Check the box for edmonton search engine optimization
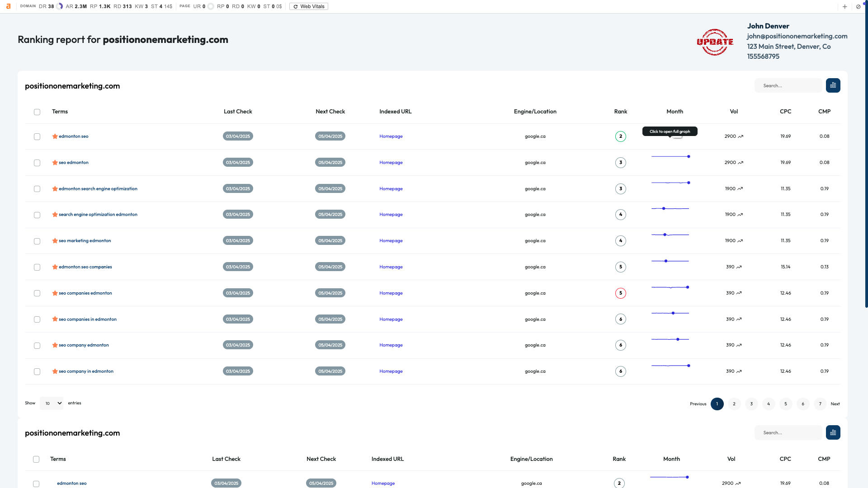The width and height of the screenshot is (868, 488). 37,189
